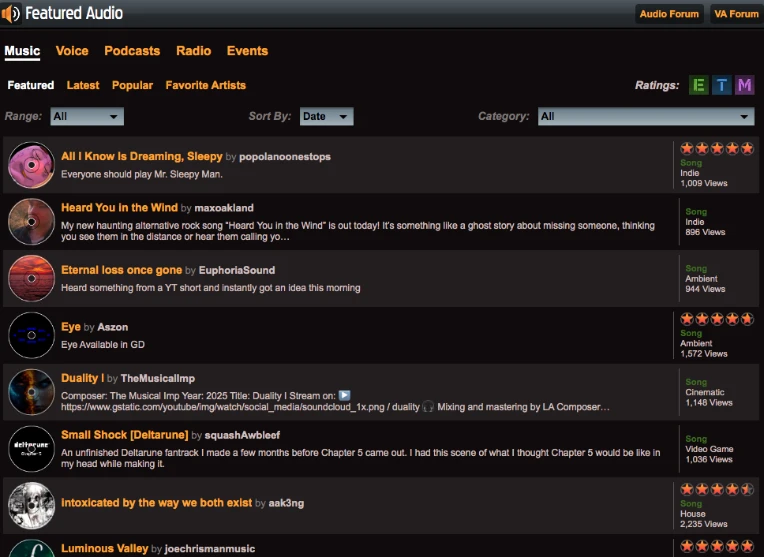Click Deltarune thumbnail for Small Shock
Viewport: 764px width, 557px height.
[x=31, y=449]
